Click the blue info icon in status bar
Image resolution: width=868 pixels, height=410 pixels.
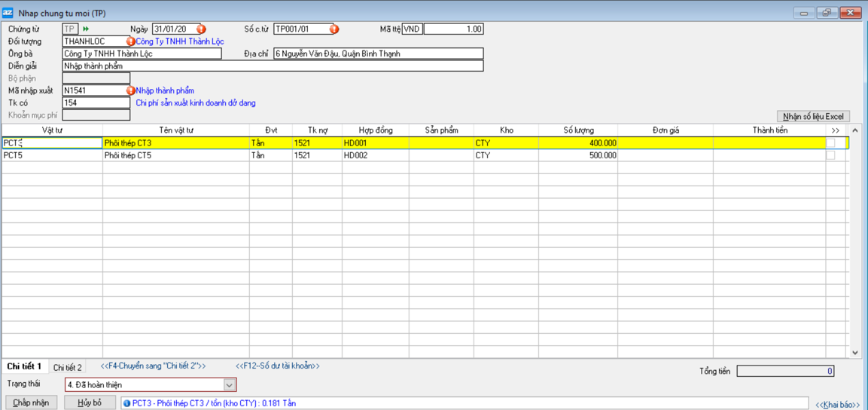(x=126, y=403)
